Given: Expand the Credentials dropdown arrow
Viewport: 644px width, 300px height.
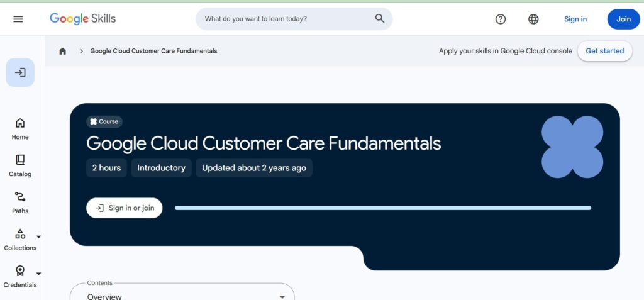Looking at the screenshot, I should tap(38, 274).
